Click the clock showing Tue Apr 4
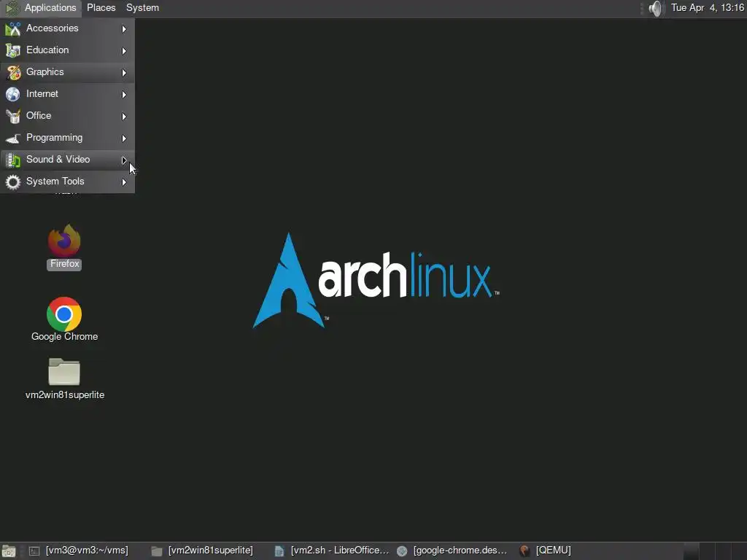This screenshot has width=747, height=560. 708,7
